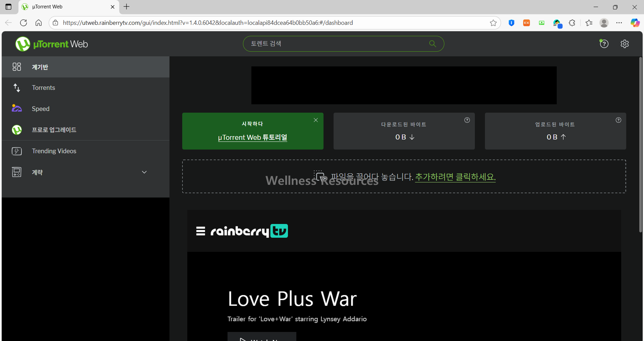Click the page vertical scrollbar

click(640, 145)
